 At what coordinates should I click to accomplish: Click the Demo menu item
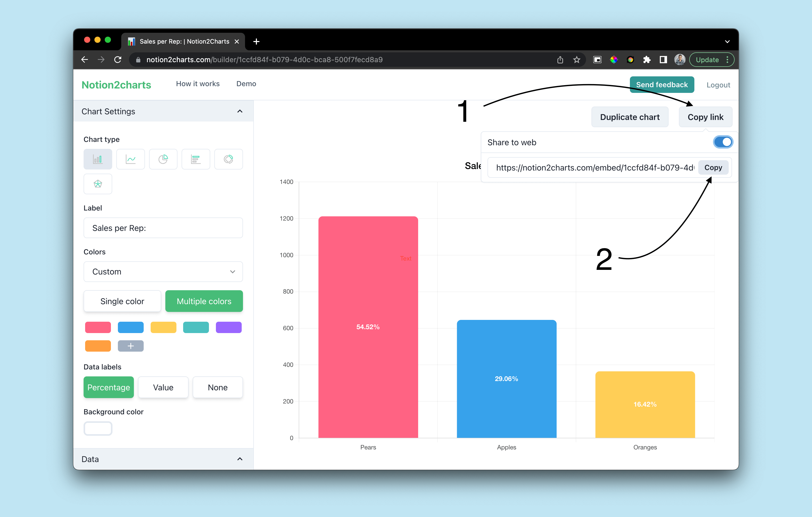[246, 84]
